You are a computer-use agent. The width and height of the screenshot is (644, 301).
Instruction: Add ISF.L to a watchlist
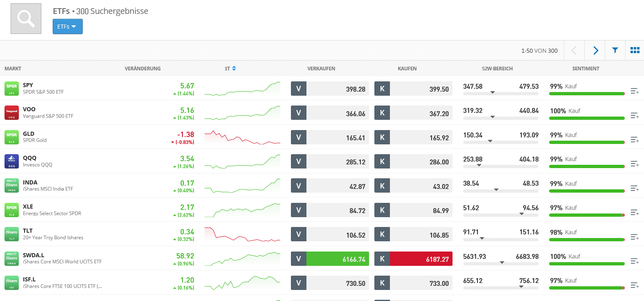click(635, 285)
